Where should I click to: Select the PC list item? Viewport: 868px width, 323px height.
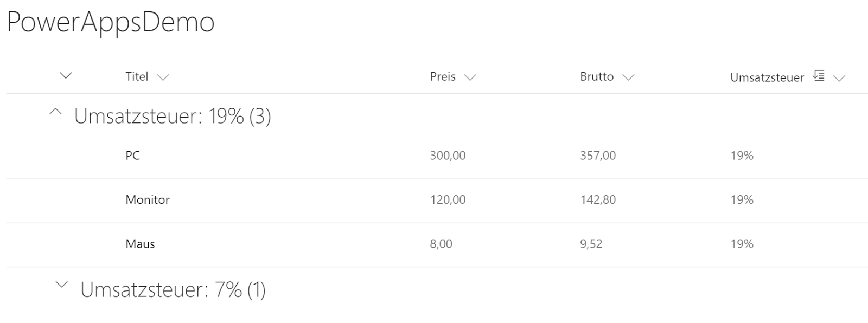click(x=133, y=156)
